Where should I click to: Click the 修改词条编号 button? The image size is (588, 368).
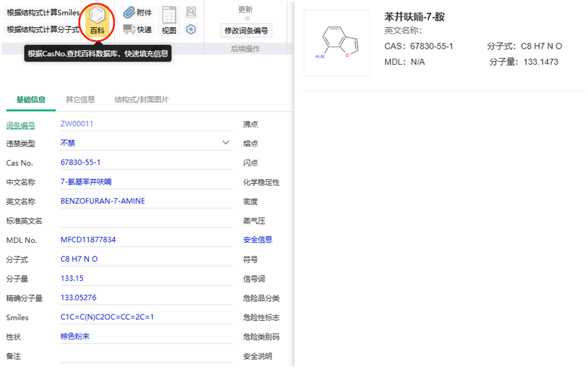[246, 30]
